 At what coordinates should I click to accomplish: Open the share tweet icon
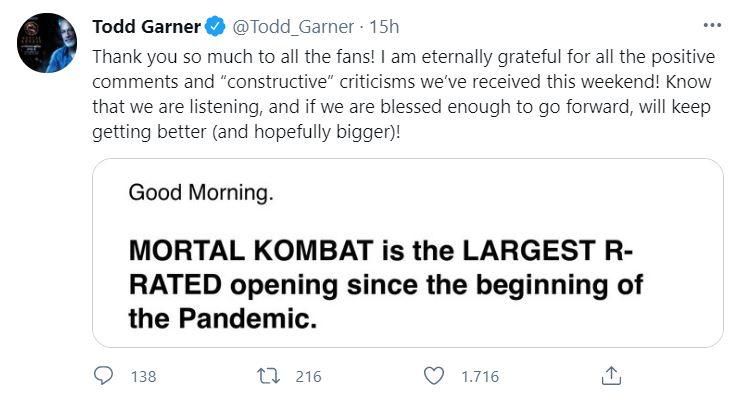(611, 376)
